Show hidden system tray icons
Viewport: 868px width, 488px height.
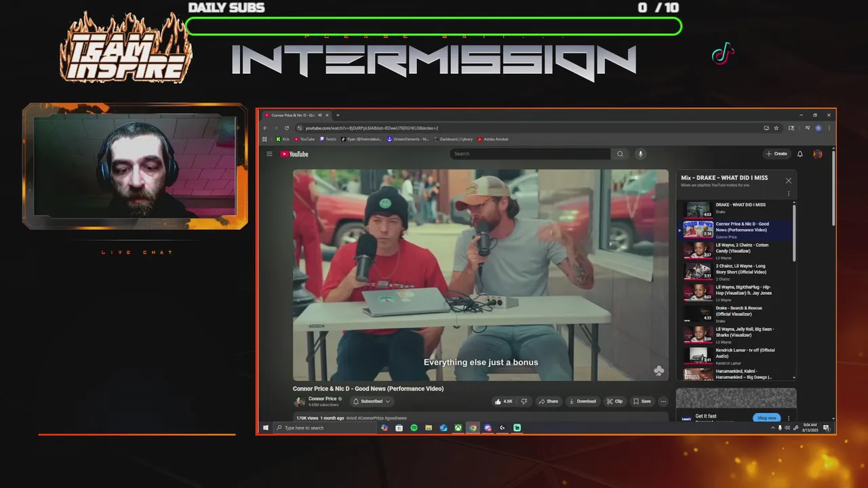click(772, 428)
